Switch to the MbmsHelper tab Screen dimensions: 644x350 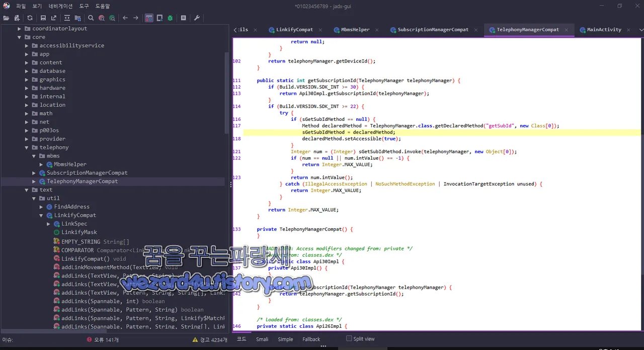coord(355,30)
